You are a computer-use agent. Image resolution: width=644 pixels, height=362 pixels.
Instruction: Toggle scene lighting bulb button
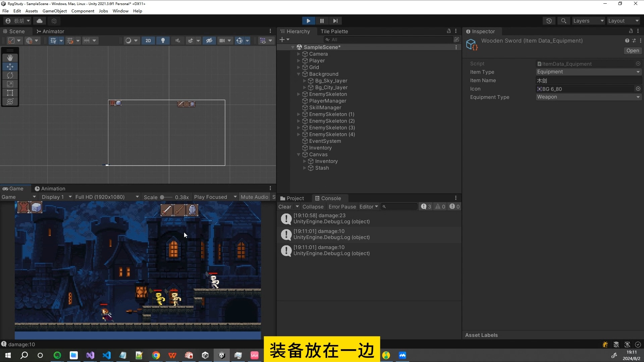[x=163, y=41]
